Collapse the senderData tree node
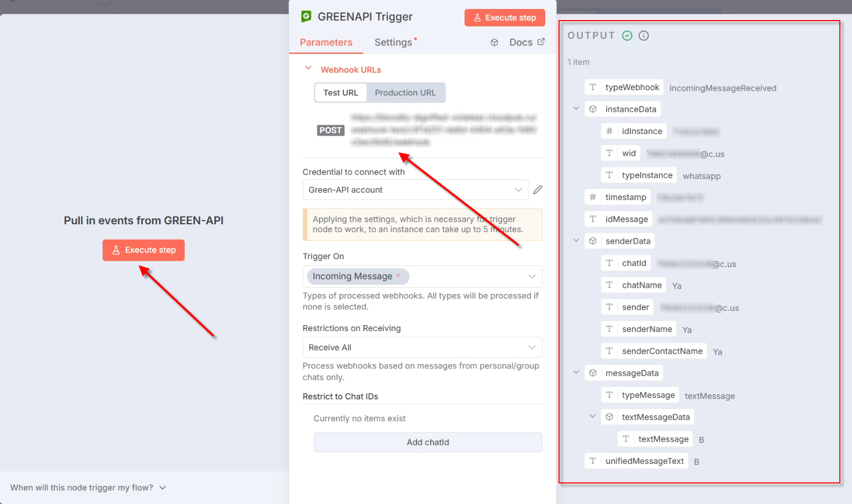The height and width of the screenshot is (504, 852). point(576,241)
